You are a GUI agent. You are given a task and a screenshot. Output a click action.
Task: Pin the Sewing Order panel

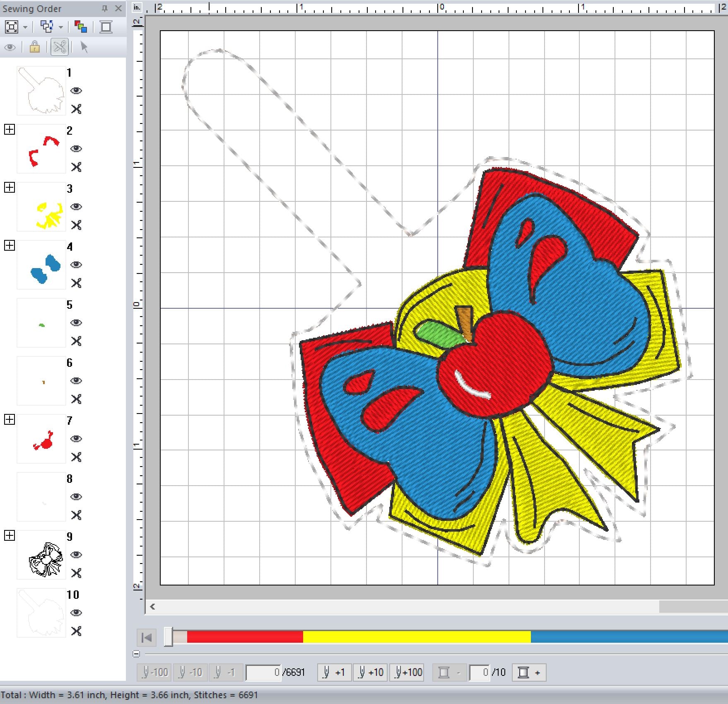[x=105, y=8]
